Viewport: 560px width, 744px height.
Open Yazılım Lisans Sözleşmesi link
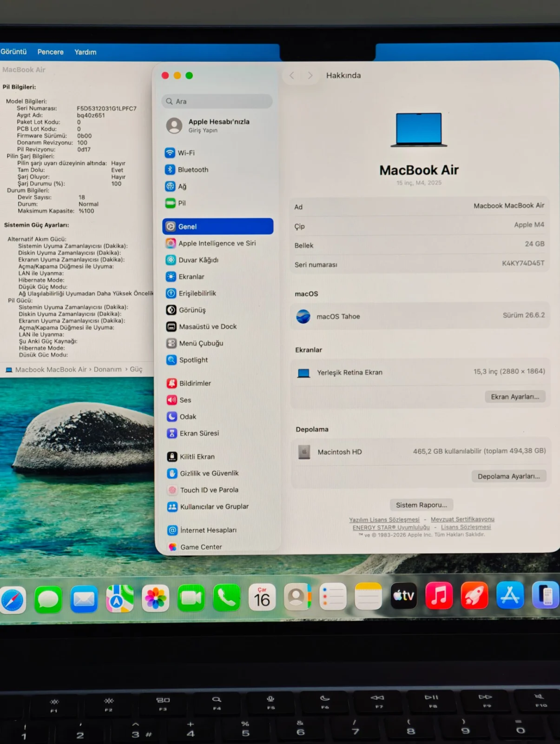point(384,520)
